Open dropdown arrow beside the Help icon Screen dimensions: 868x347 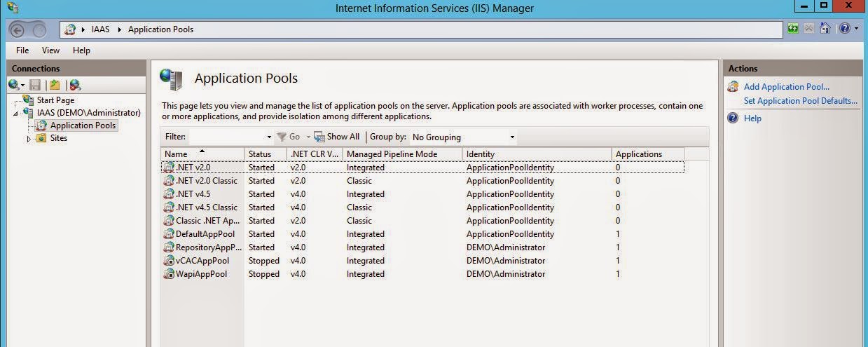[855, 29]
